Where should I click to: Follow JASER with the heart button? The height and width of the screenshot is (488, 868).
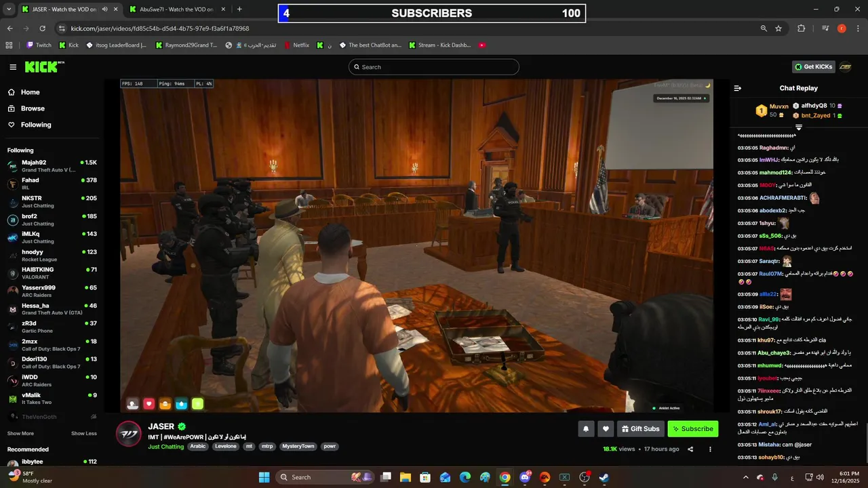[606, 428]
